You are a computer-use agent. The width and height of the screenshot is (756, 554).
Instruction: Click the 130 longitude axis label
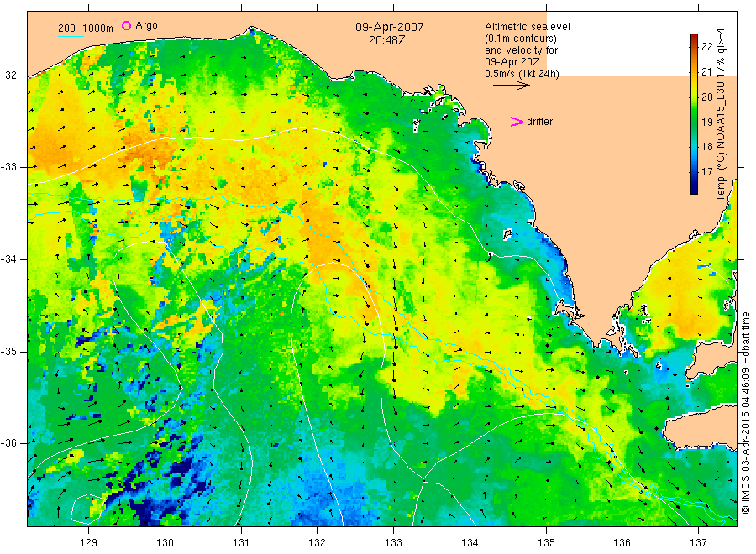165,543
